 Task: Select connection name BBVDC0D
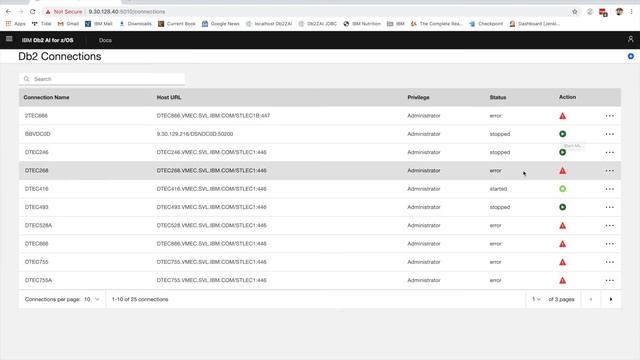38,134
